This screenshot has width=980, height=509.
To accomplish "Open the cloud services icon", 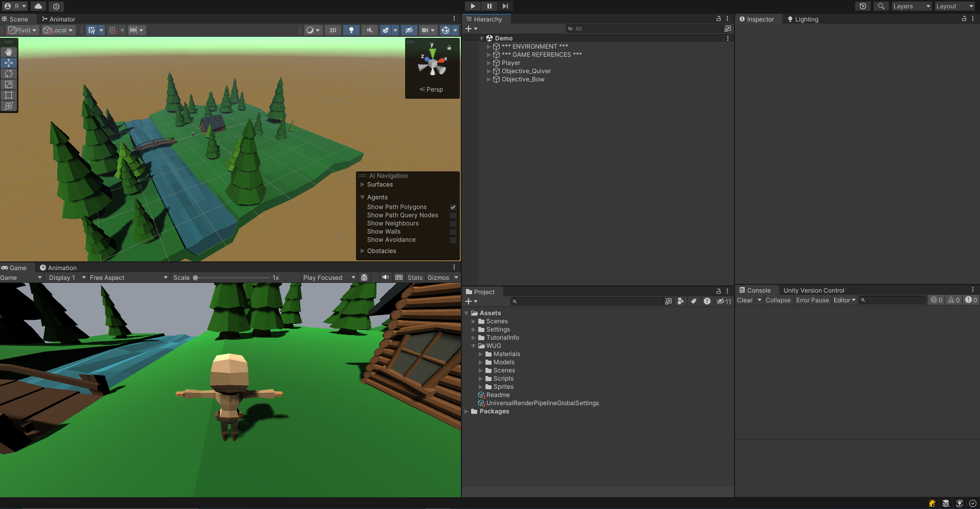I will click(x=38, y=6).
